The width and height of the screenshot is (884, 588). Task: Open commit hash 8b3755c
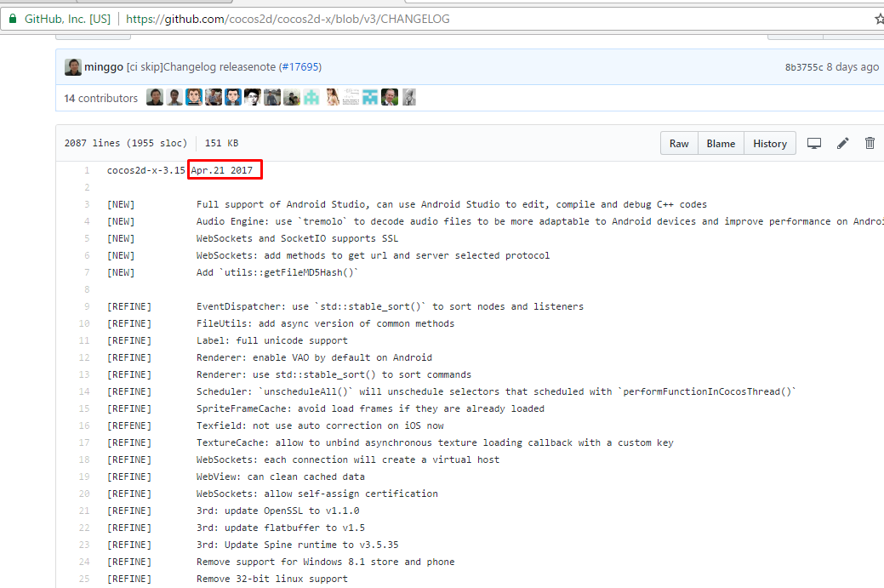(804, 67)
